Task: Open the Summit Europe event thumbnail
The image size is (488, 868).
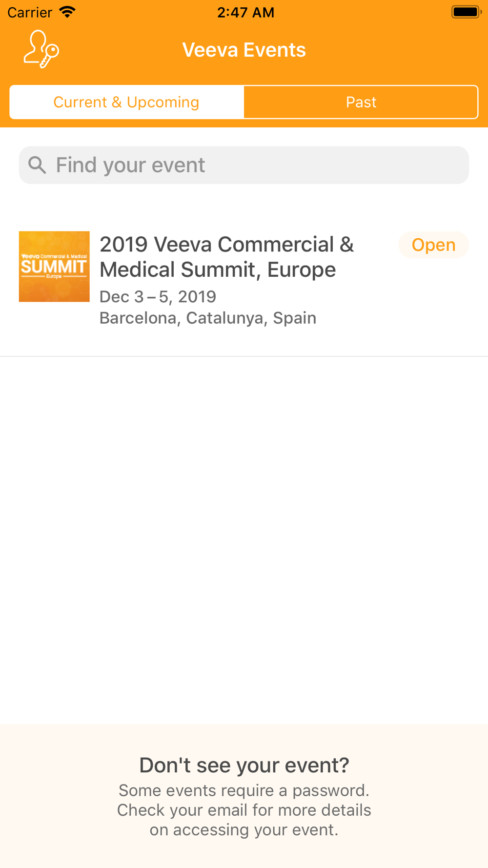Action: coord(54,267)
